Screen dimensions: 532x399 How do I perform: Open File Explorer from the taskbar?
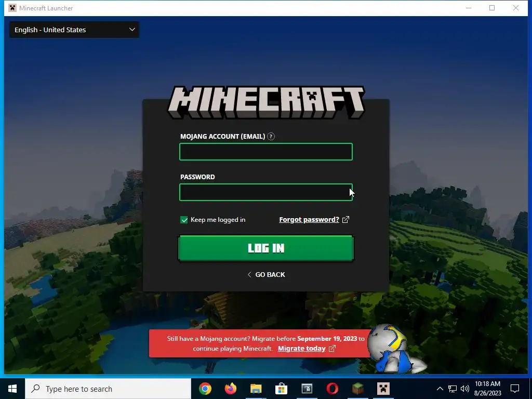tap(256, 389)
